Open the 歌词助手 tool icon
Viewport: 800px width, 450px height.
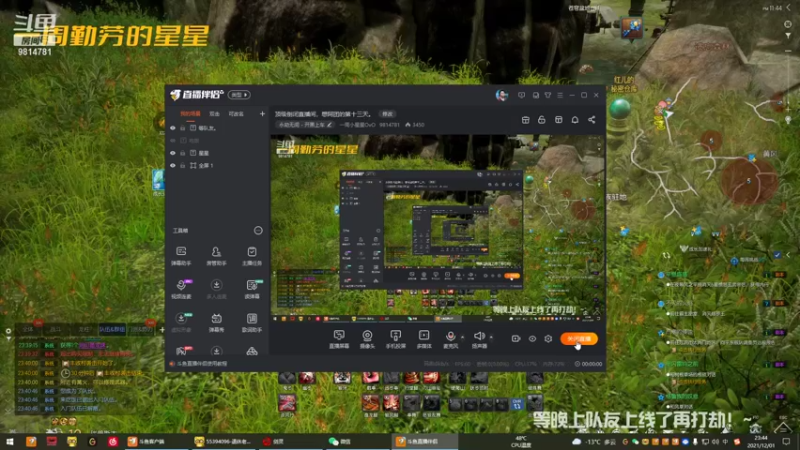point(252,322)
